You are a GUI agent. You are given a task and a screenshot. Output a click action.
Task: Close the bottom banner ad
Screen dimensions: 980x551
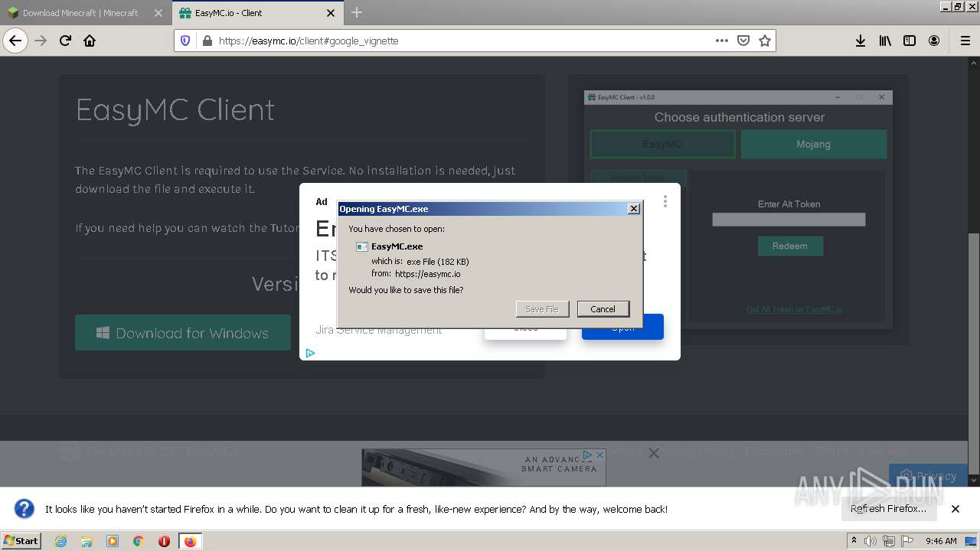pyautogui.click(x=600, y=455)
